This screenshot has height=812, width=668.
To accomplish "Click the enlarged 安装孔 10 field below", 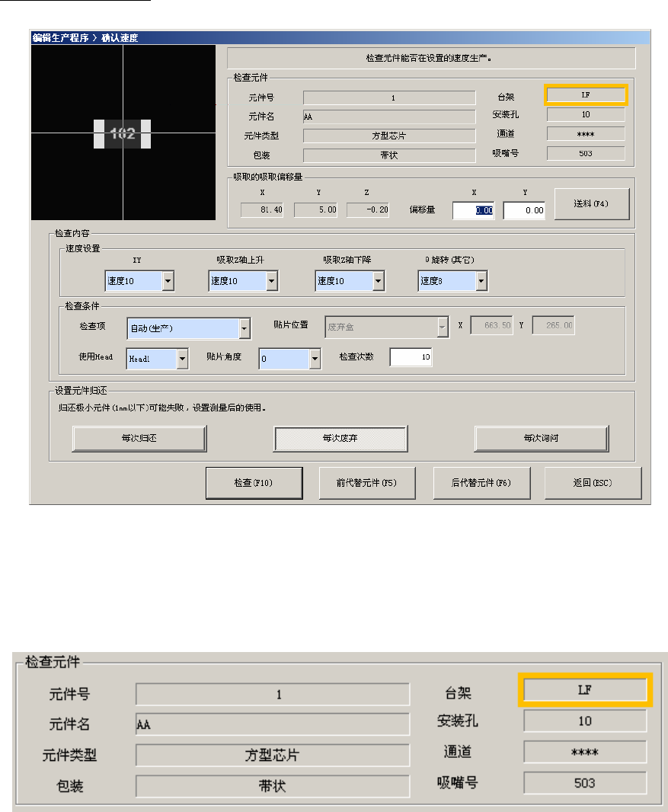I will (585, 721).
